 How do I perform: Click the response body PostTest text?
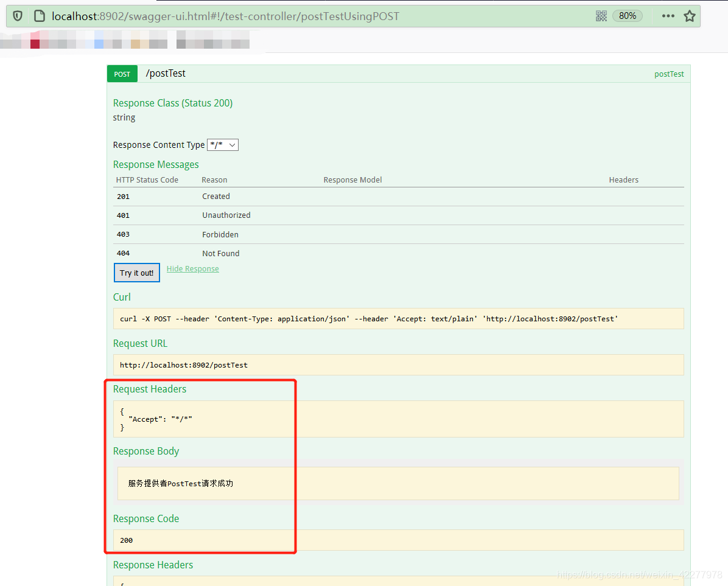coord(181,483)
